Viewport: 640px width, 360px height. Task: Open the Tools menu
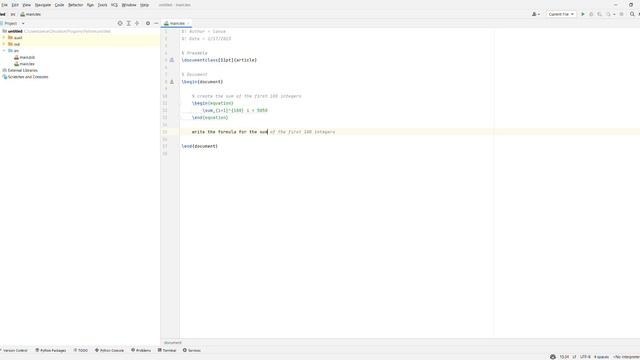pyautogui.click(x=102, y=5)
